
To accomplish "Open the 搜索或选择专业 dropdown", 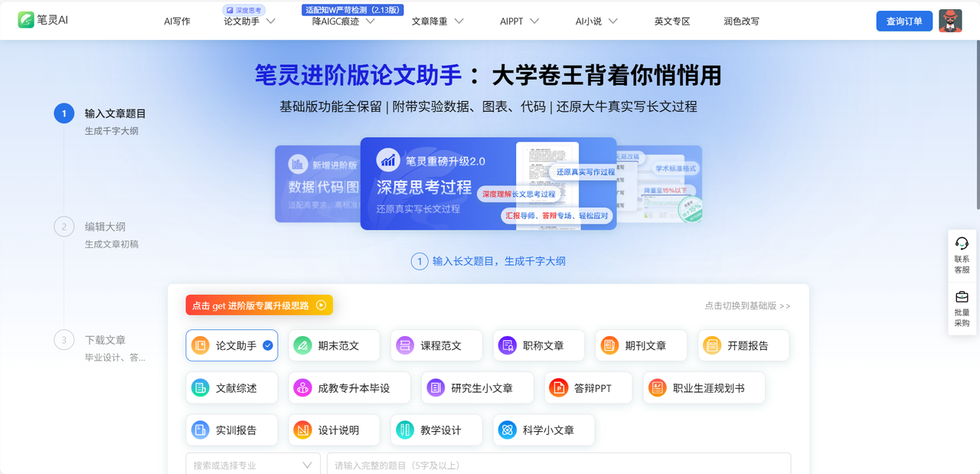I will [x=253, y=464].
